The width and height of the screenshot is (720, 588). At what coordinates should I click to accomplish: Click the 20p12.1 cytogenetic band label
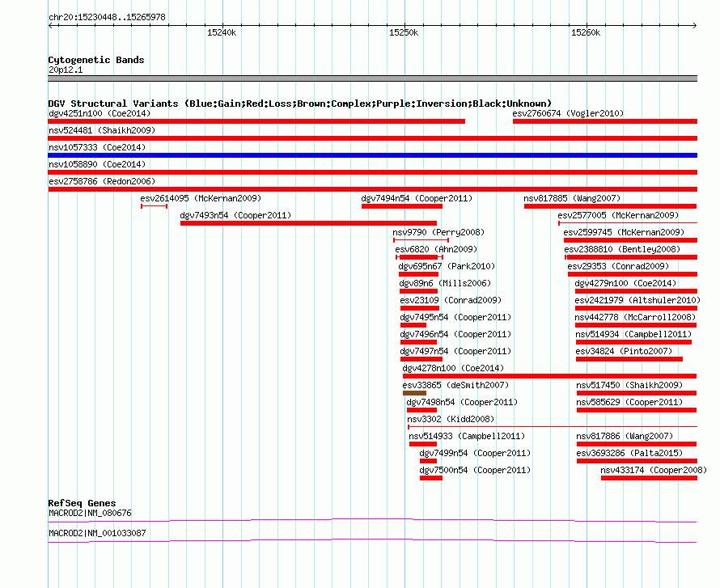(66, 70)
